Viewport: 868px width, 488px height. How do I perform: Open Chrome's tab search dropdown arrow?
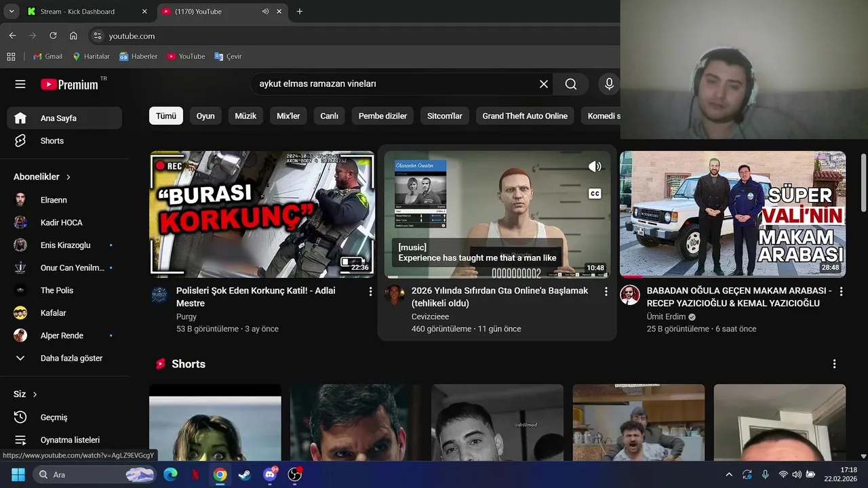tap(12, 12)
